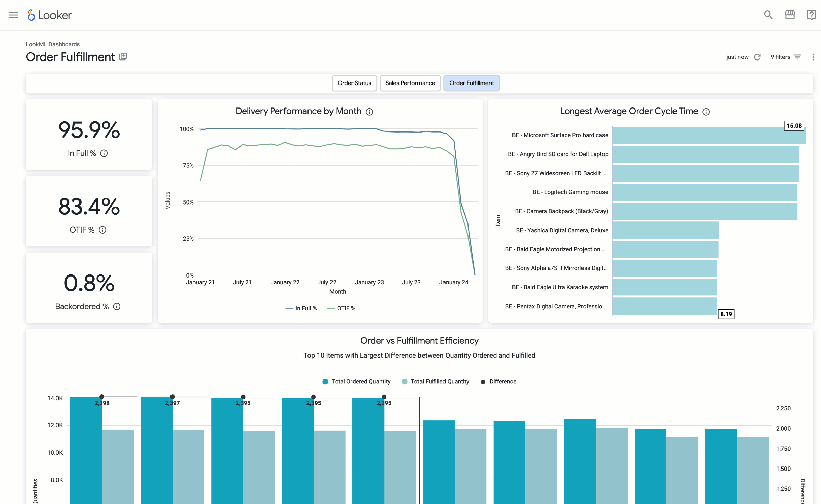Toggle OTIF % series in chart legend
821x504 pixels.
tap(341, 308)
